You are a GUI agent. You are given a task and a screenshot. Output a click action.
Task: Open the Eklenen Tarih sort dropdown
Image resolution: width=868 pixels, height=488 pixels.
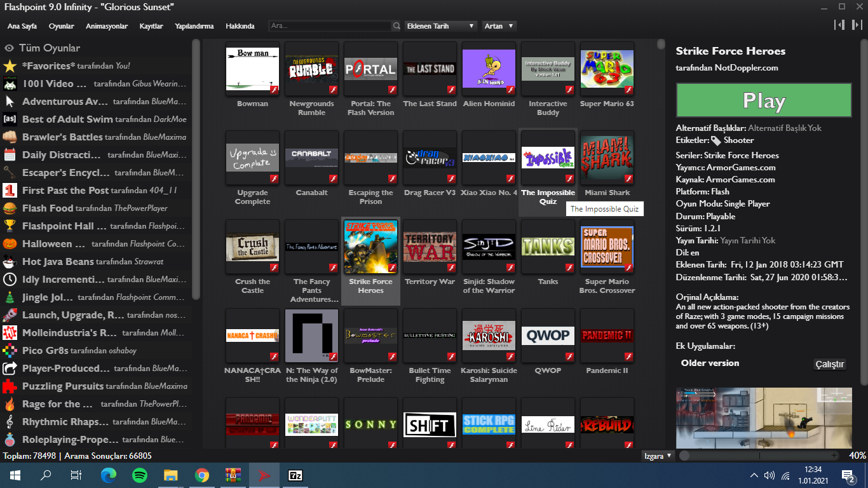[441, 26]
